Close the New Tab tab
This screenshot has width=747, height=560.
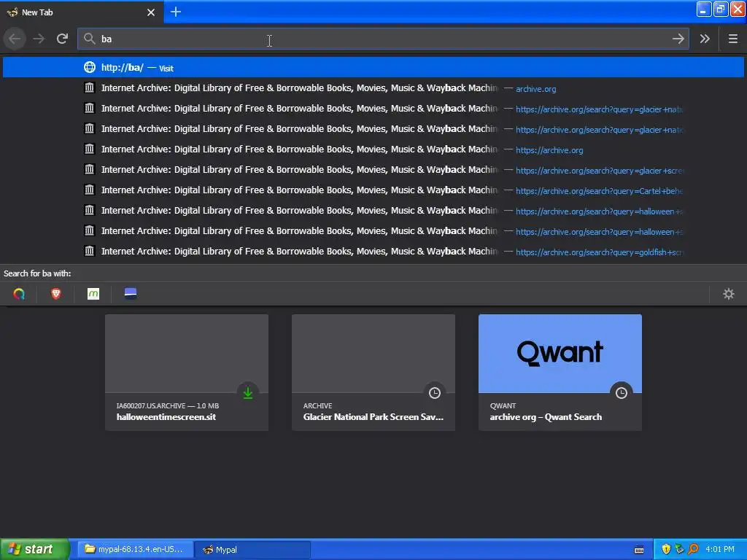click(151, 12)
